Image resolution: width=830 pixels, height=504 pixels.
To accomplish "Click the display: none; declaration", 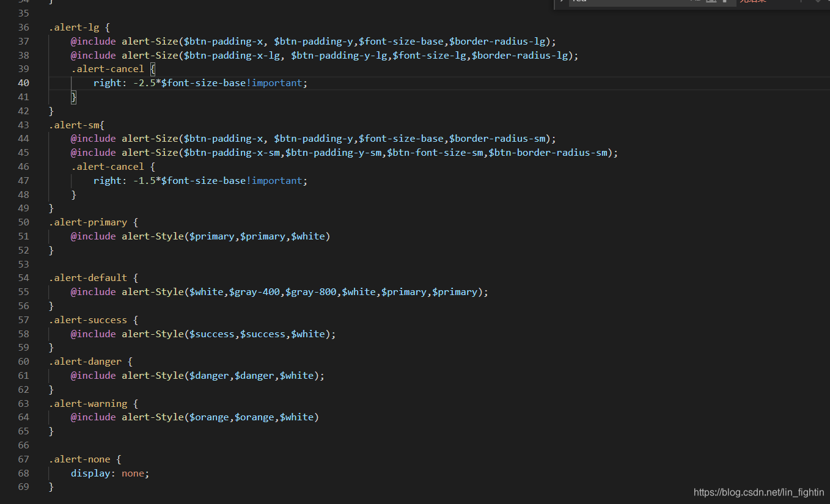I will click(x=110, y=473).
